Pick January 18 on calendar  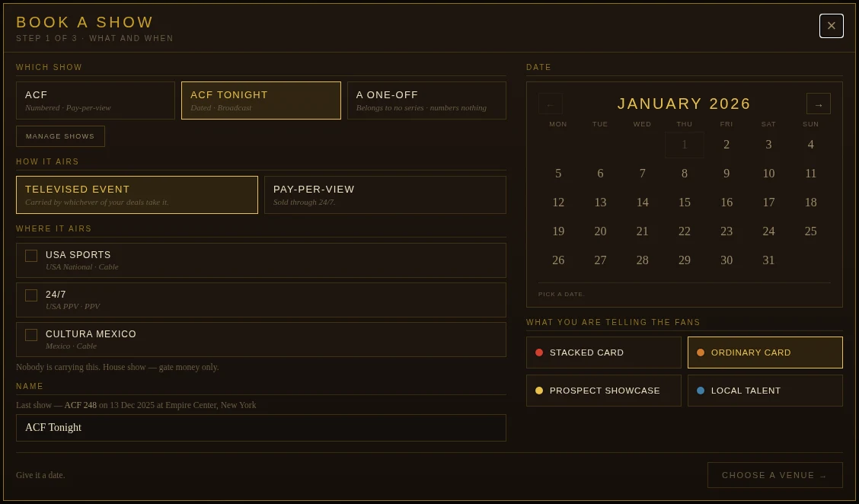811,203
